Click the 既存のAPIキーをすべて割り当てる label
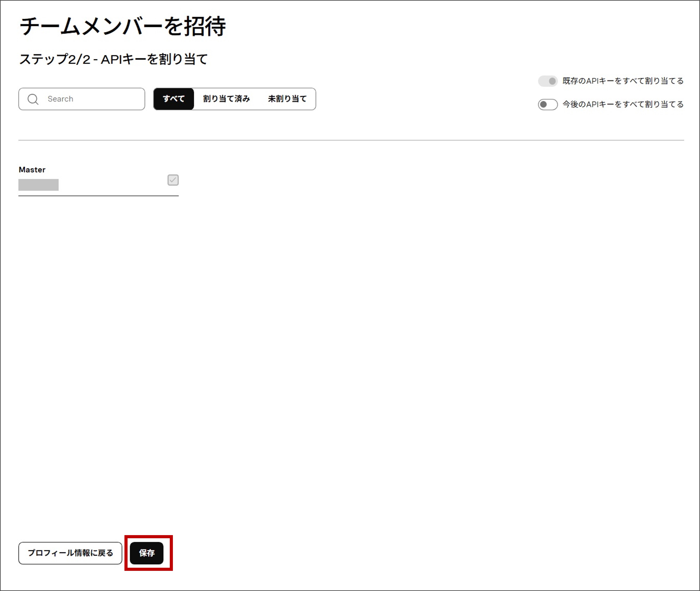Image resolution: width=700 pixels, height=591 pixels. point(623,81)
